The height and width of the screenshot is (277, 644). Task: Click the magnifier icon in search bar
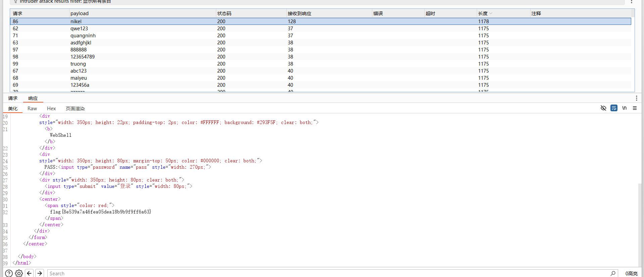pyautogui.click(x=613, y=273)
